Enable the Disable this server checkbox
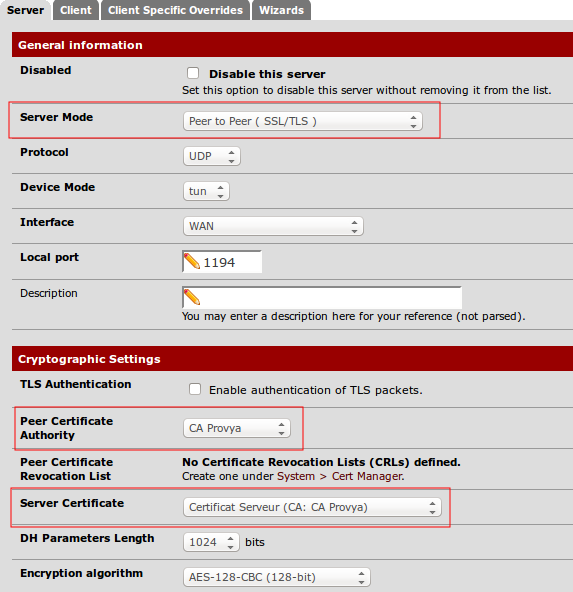Viewport: 573px width, 592px height. point(193,73)
